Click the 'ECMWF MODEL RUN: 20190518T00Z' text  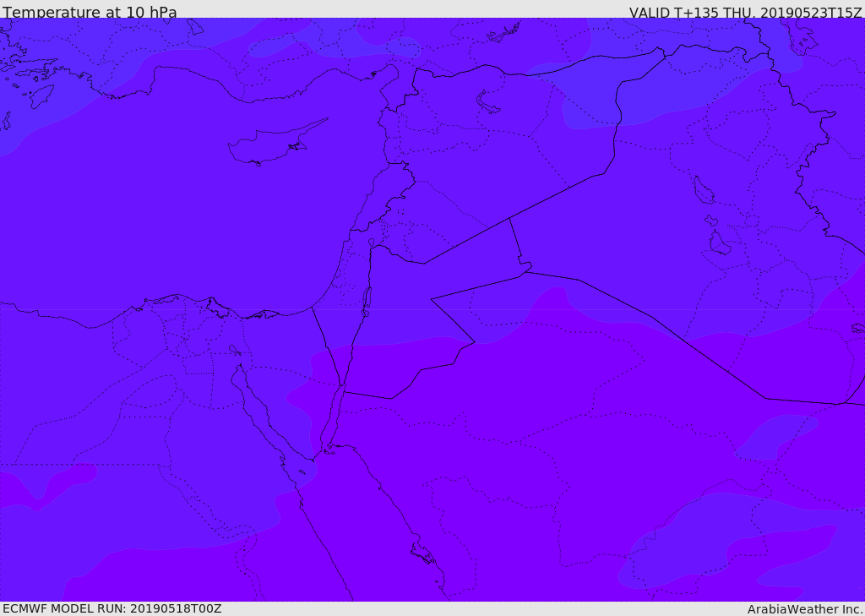[x=112, y=608]
